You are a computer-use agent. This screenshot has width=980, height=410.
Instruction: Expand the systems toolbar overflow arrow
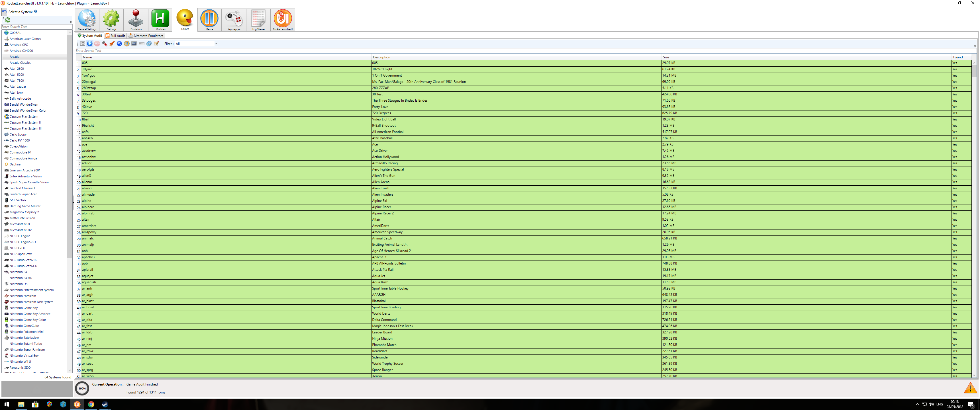71,22
